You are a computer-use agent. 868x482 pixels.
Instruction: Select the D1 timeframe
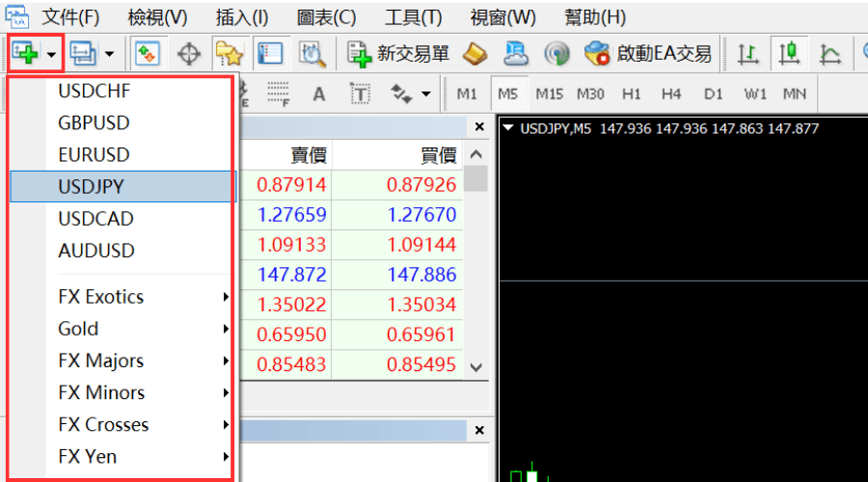click(x=713, y=94)
